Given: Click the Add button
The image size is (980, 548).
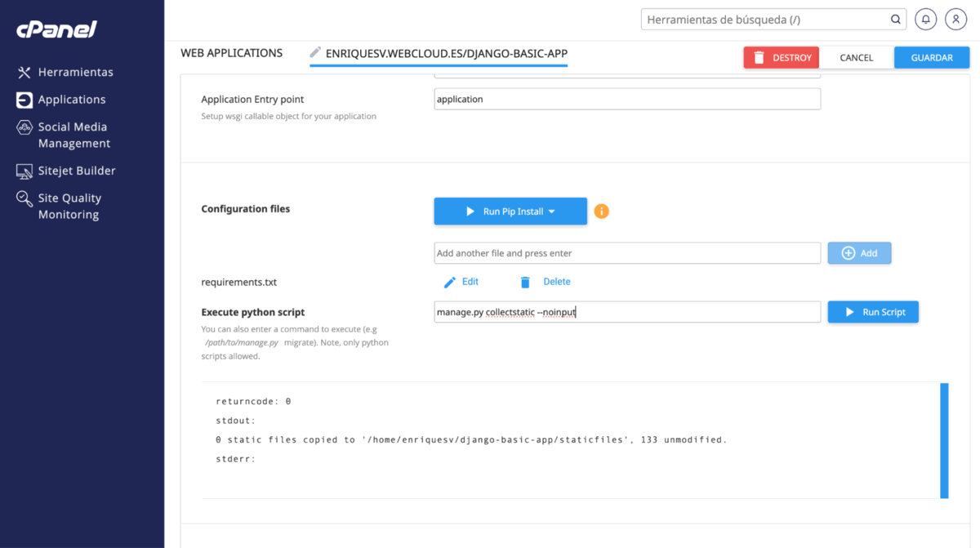Looking at the screenshot, I should click(859, 253).
